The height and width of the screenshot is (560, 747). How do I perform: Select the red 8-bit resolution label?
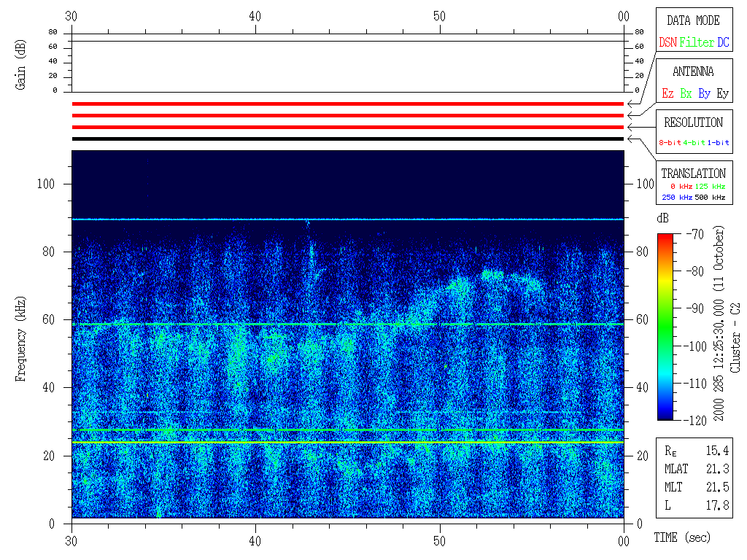[670, 143]
